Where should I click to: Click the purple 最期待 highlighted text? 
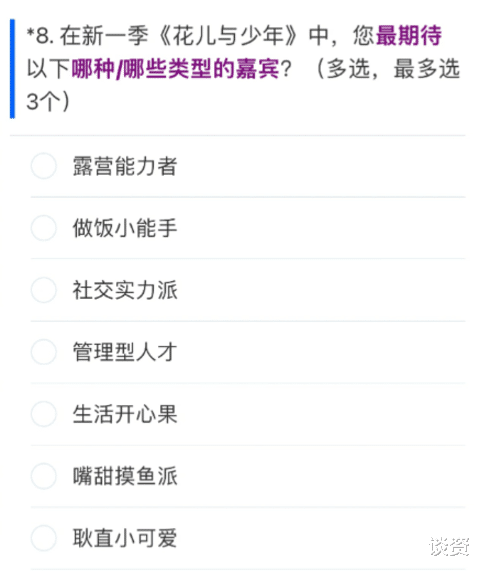point(408,36)
